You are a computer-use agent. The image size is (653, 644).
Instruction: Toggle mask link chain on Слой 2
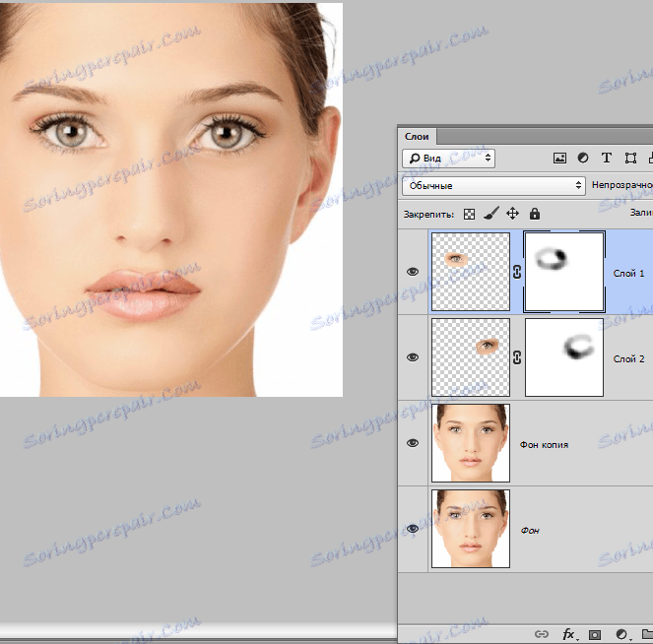click(517, 357)
